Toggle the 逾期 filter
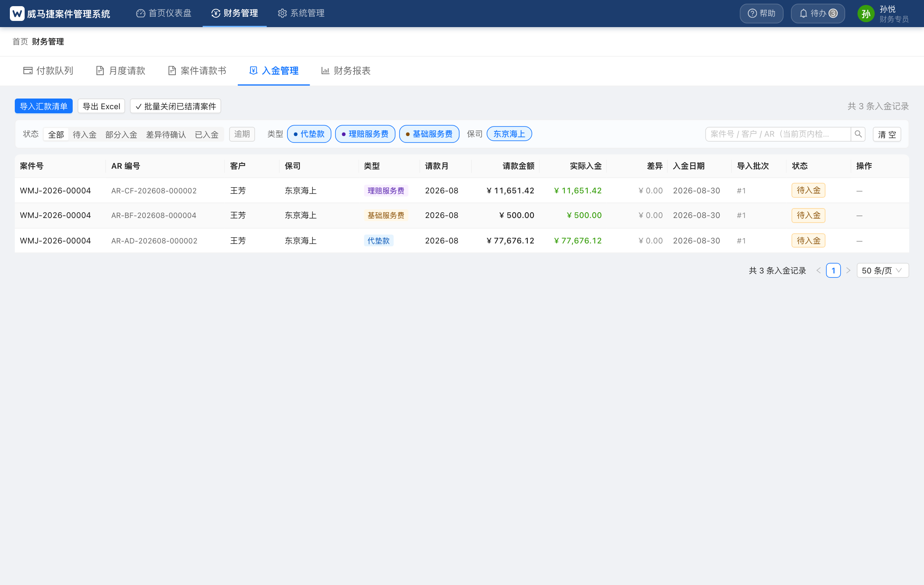 point(242,134)
